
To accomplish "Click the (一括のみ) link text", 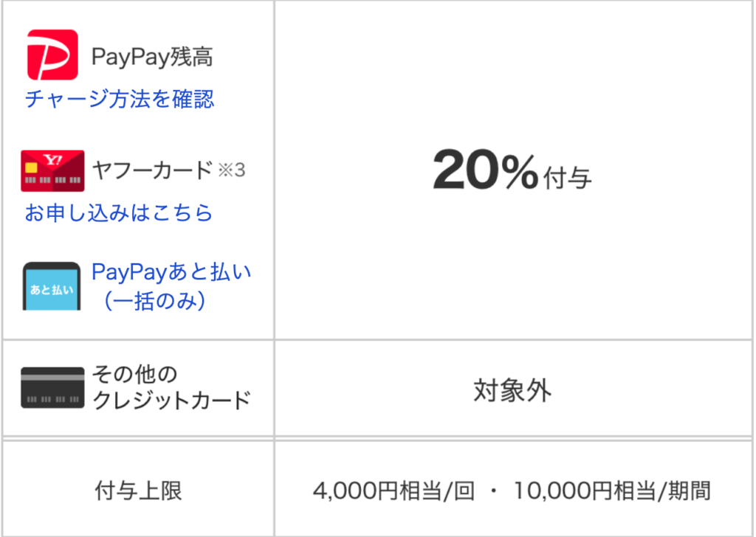I will tap(155, 302).
